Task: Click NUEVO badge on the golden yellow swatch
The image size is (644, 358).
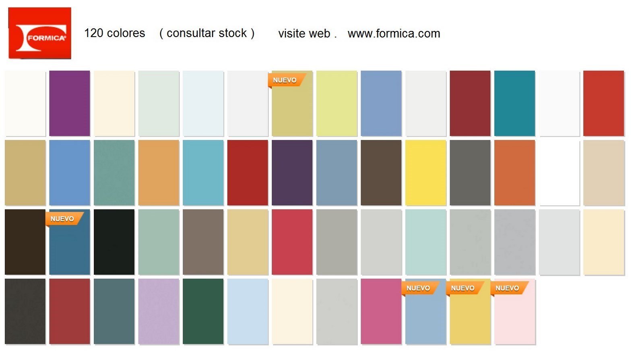Action: click(463, 288)
